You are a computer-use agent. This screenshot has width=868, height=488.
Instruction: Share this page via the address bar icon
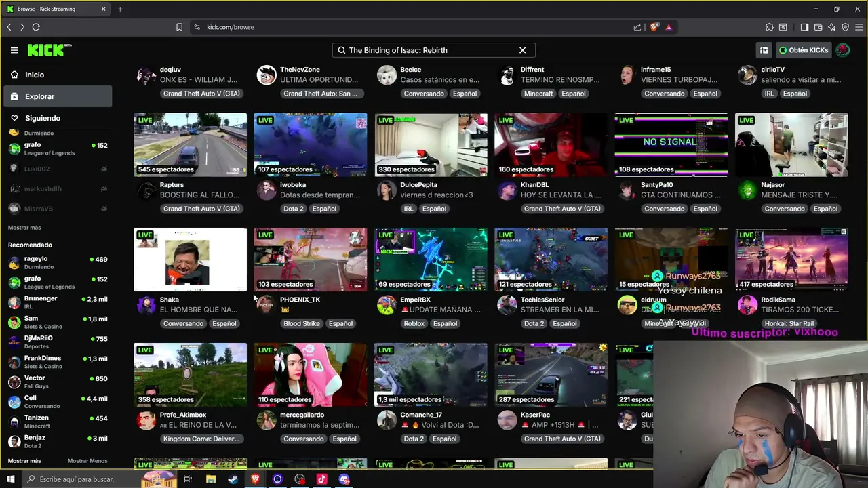click(637, 27)
